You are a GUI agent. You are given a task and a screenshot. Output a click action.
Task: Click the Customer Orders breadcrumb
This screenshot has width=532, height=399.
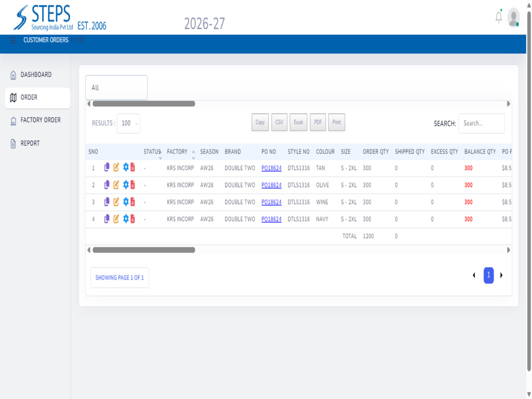click(x=46, y=40)
